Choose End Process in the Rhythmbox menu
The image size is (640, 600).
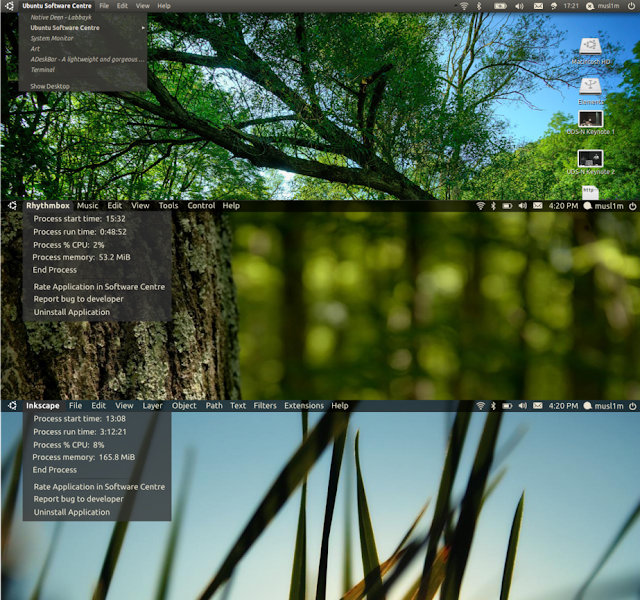[x=55, y=270]
